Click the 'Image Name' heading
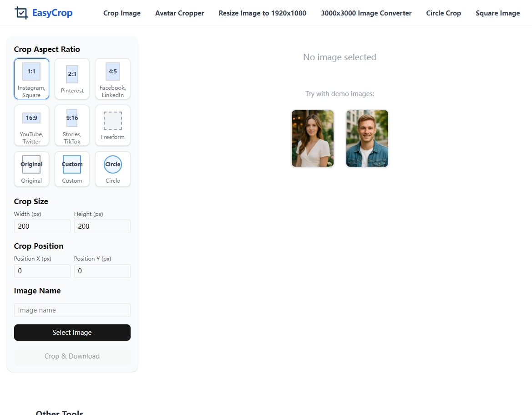Viewport: 532px width, 415px height. tap(37, 291)
